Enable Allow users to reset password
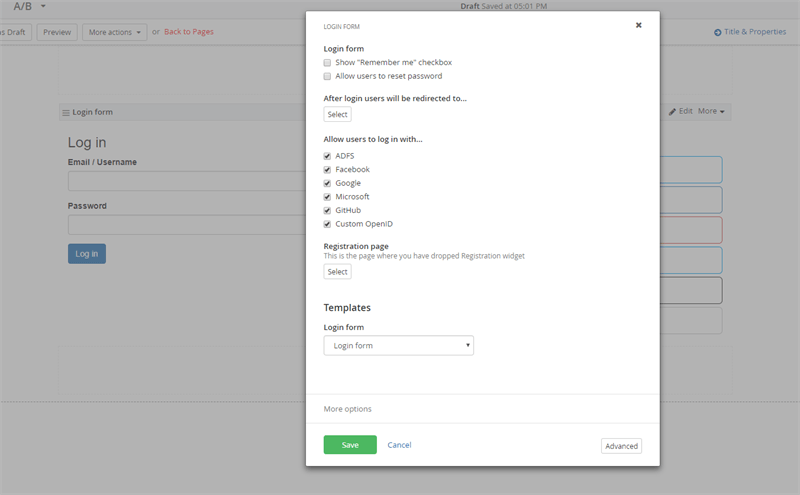The image size is (800, 495). pyautogui.click(x=327, y=77)
